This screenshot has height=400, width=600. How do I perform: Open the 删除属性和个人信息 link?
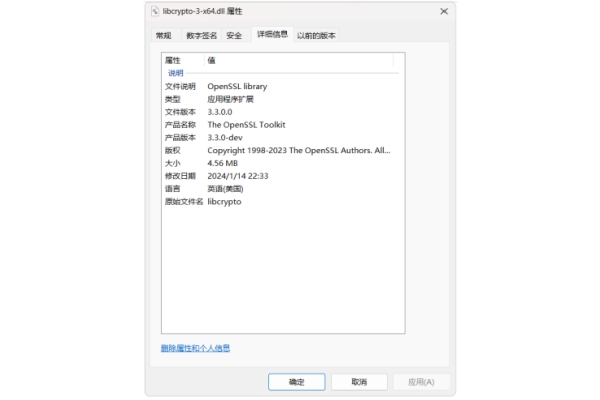pos(195,348)
